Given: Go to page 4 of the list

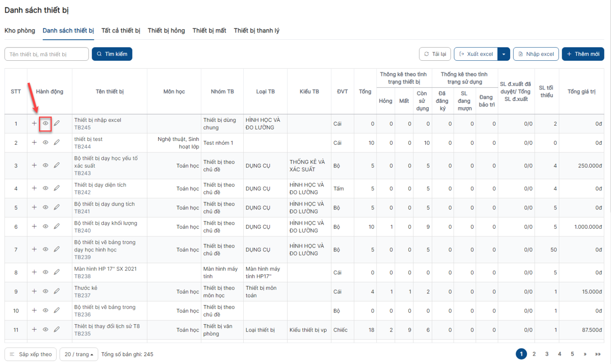Looking at the screenshot, I should [x=559, y=354].
